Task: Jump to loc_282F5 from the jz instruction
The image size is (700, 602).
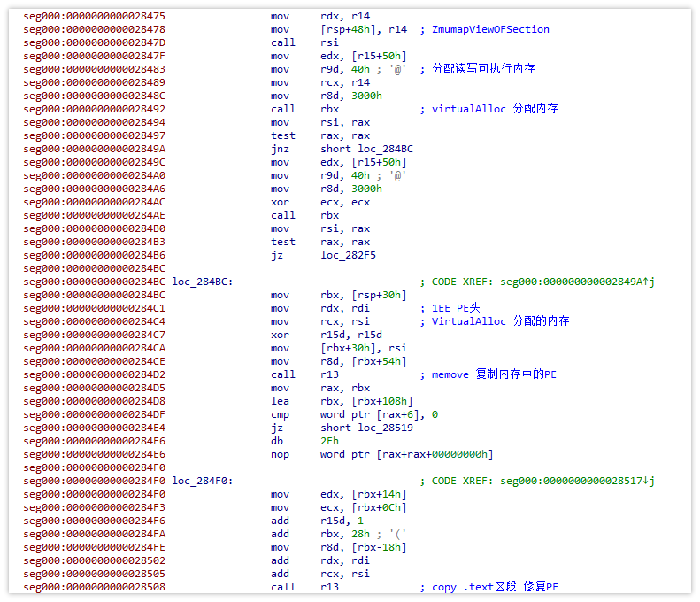Action: (350, 255)
